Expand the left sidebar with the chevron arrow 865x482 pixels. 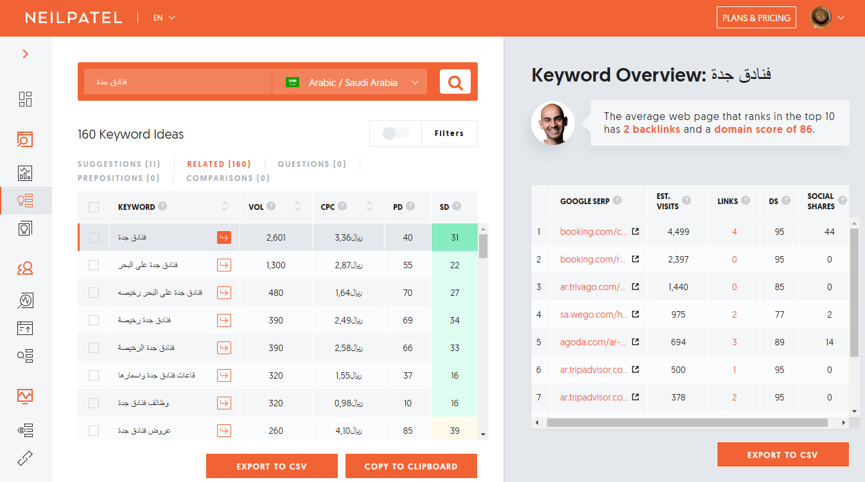[x=25, y=53]
